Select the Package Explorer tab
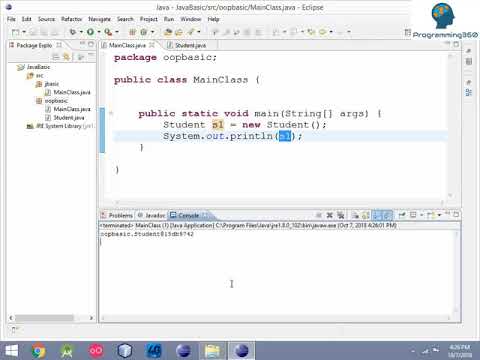This screenshot has width=480, height=360. click(x=34, y=45)
